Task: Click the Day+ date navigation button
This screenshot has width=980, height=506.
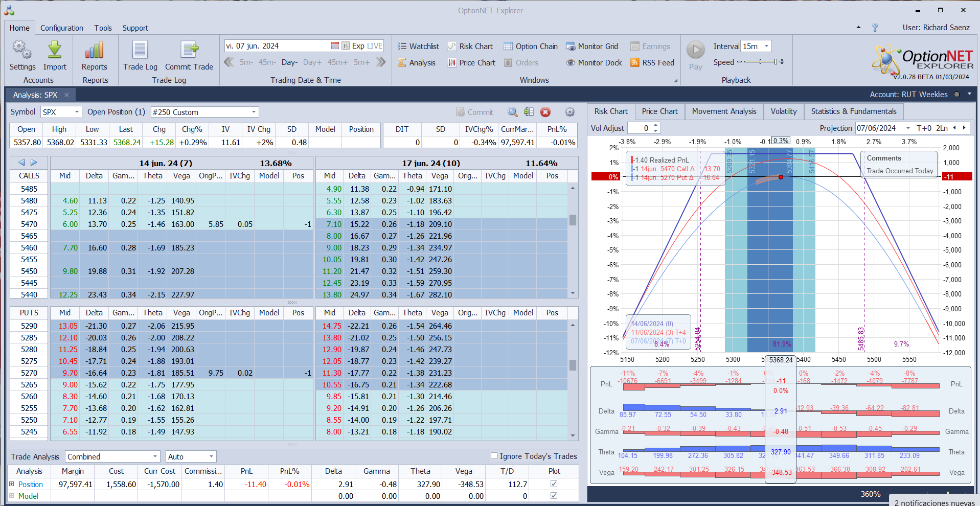Action: (312, 62)
